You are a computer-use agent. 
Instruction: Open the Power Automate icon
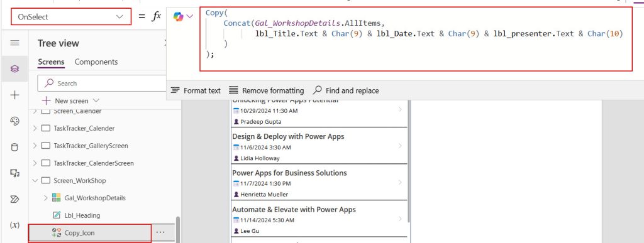pyautogui.click(x=14, y=199)
